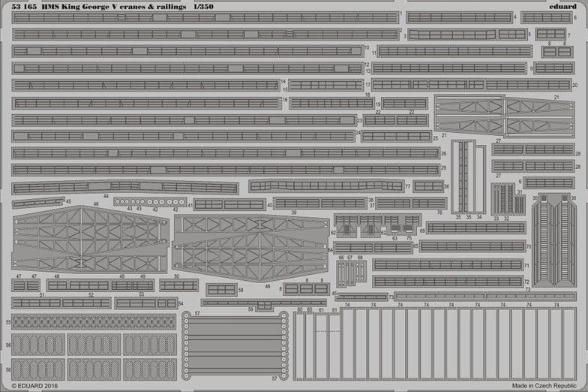Viewport: 588px width, 392px height.
Task: Click the railing part numbered 72
Action: click(447, 282)
